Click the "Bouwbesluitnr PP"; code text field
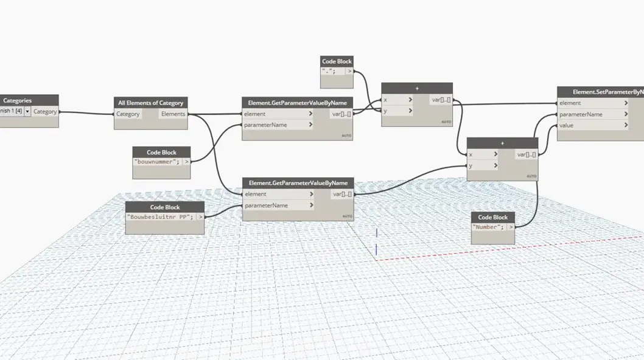Screen dimensions: 644x360 [x=160, y=217]
